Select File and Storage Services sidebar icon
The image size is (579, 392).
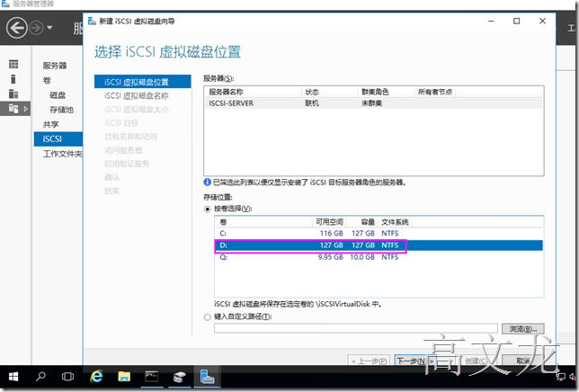pos(13,109)
